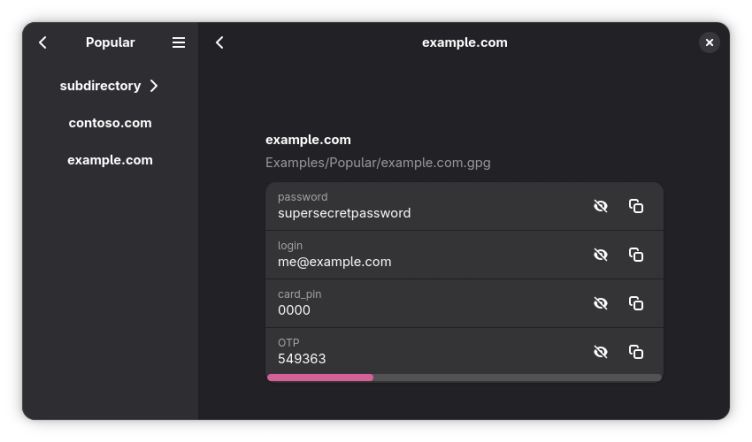Image resolution: width=752 pixels, height=442 pixels.
Task: Copy the OTP code
Action: click(636, 352)
